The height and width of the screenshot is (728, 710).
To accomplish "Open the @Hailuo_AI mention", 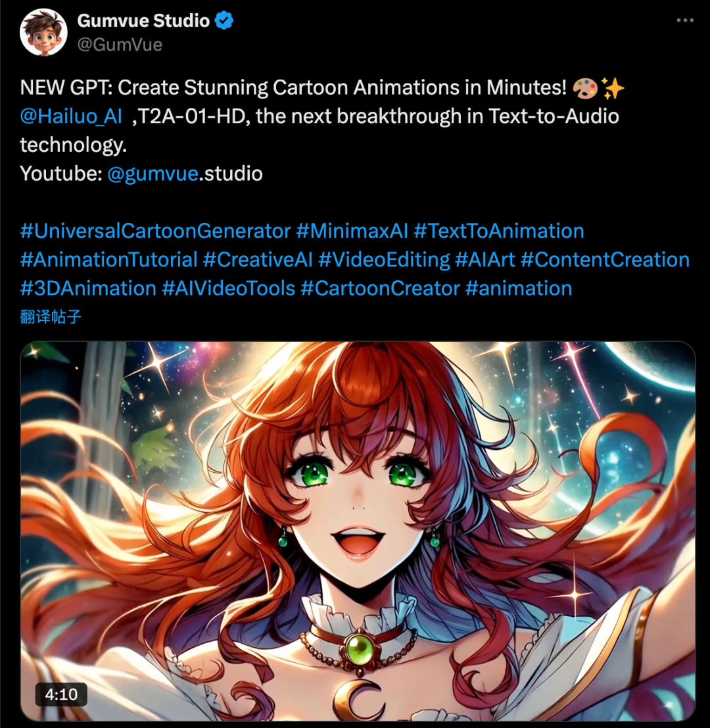I will pos(71,116).
